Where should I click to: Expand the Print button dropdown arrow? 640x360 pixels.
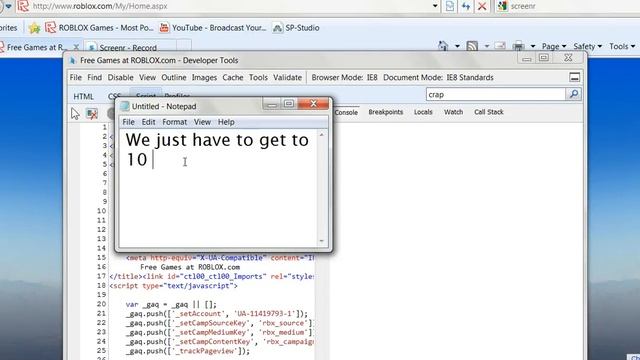[x=533, y=46]
